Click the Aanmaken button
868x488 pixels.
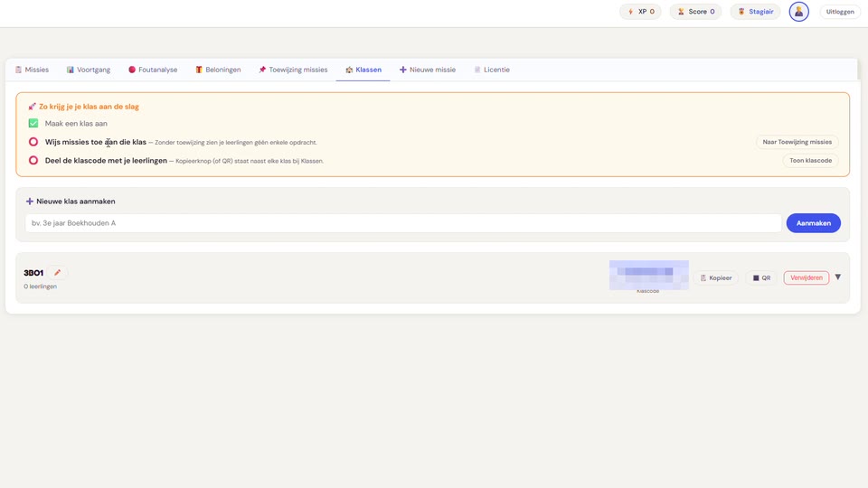813,223
